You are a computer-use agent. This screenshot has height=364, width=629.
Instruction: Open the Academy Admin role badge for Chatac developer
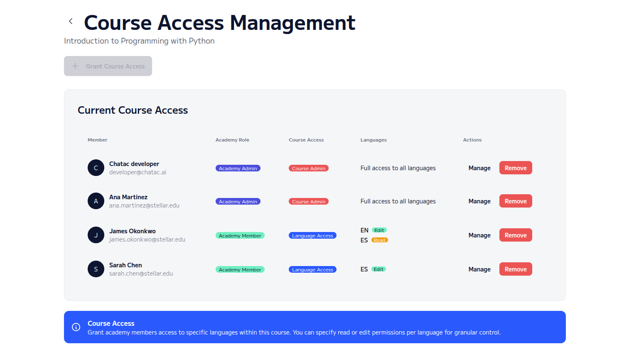click(x=238, y=168)
